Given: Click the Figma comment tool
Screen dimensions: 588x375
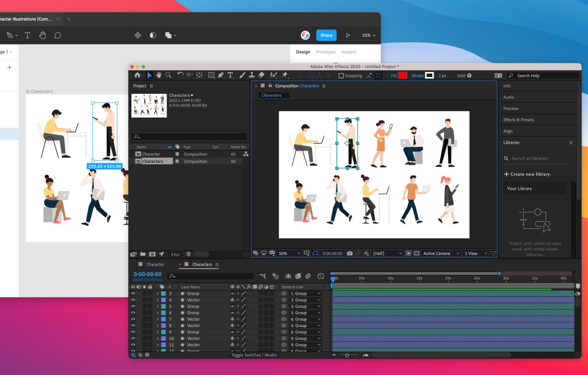Looking at the screenshot, I should 57,35.
